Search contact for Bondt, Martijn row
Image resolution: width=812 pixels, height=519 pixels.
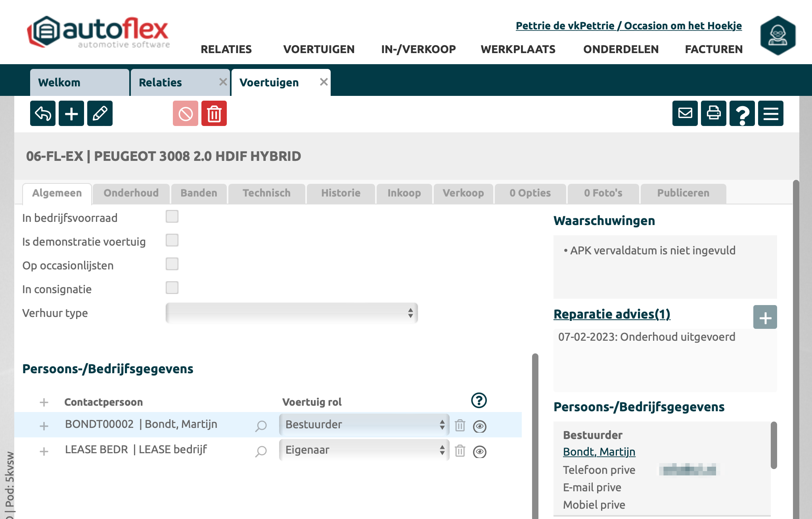pyautogui.click(x=261, y=426)
